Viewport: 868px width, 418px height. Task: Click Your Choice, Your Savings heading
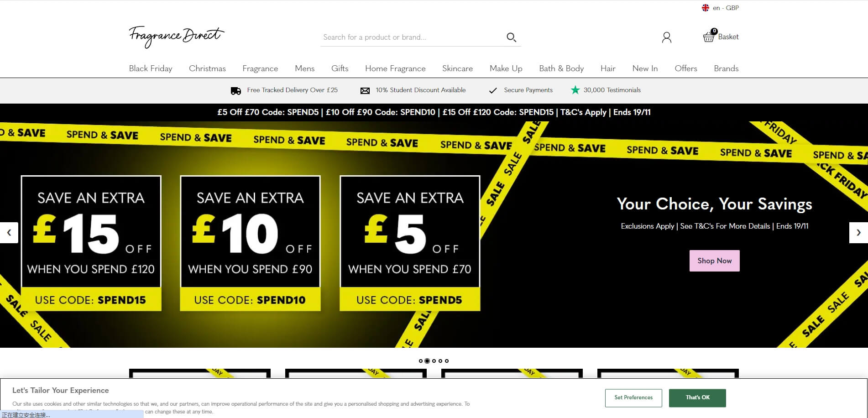714,204
